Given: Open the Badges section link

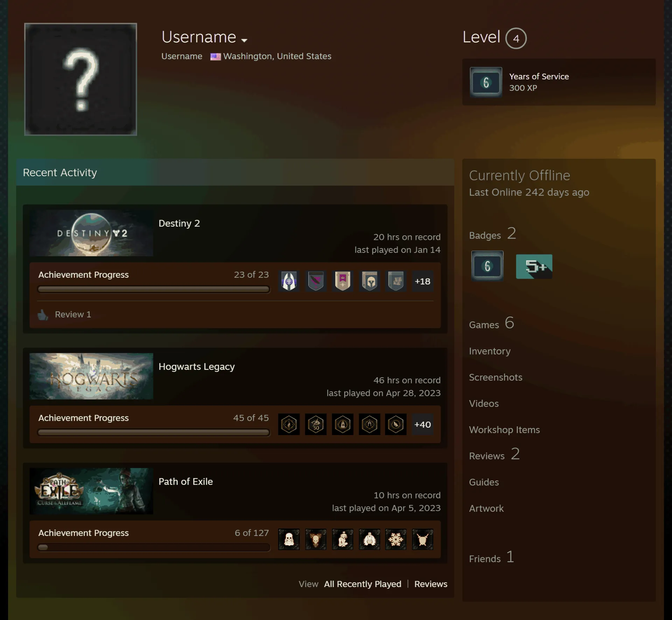Looking at the screenshot, I should (x=492, y=234).
